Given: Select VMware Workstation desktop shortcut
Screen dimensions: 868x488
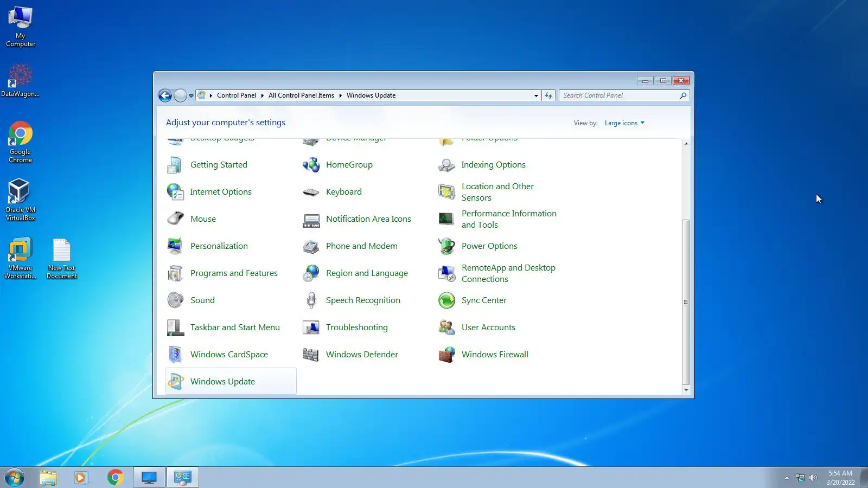Looking at the screenshot, I should 21,259.
